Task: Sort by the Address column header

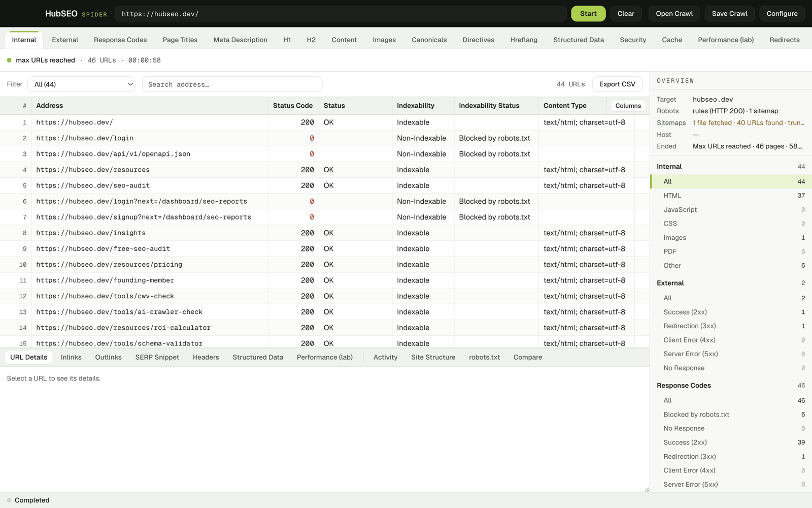Action: coord(150,106)
